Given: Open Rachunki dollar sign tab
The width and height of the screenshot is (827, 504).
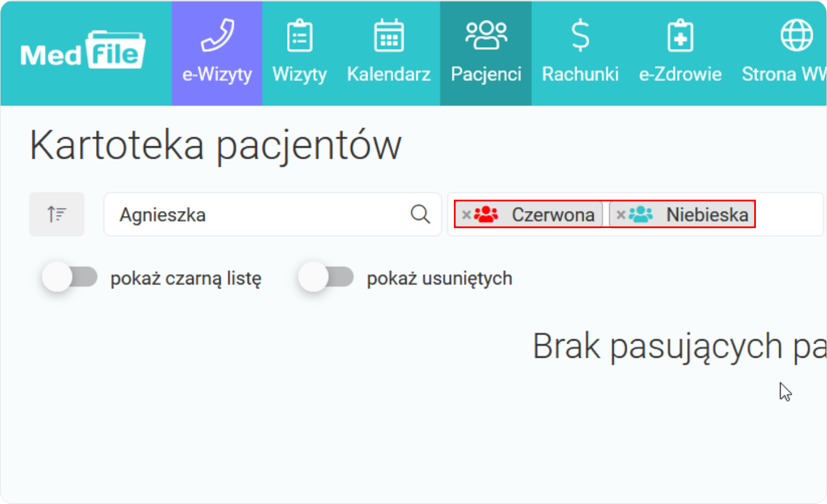Looking at the screenshot, I should pyautogui.click(x=580, y=53).
